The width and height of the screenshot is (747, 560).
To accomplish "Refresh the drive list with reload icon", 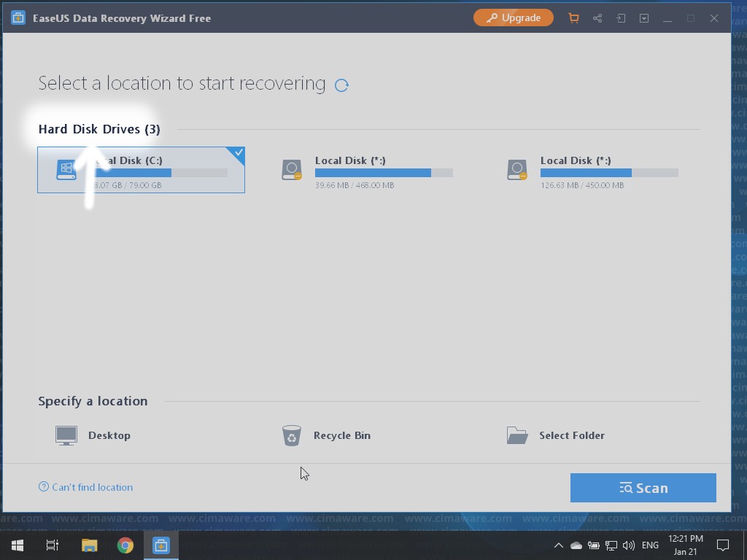I will coord(341,85).
